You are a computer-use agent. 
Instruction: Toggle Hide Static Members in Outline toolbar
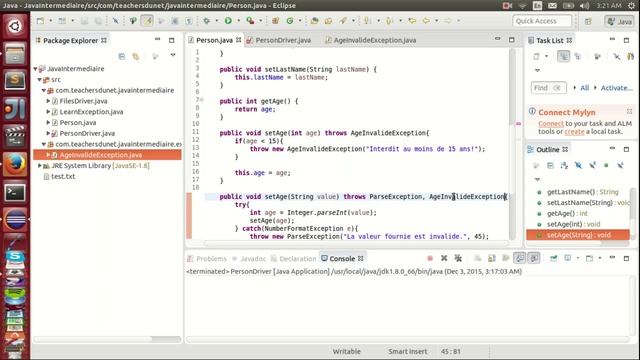(592, 165)
